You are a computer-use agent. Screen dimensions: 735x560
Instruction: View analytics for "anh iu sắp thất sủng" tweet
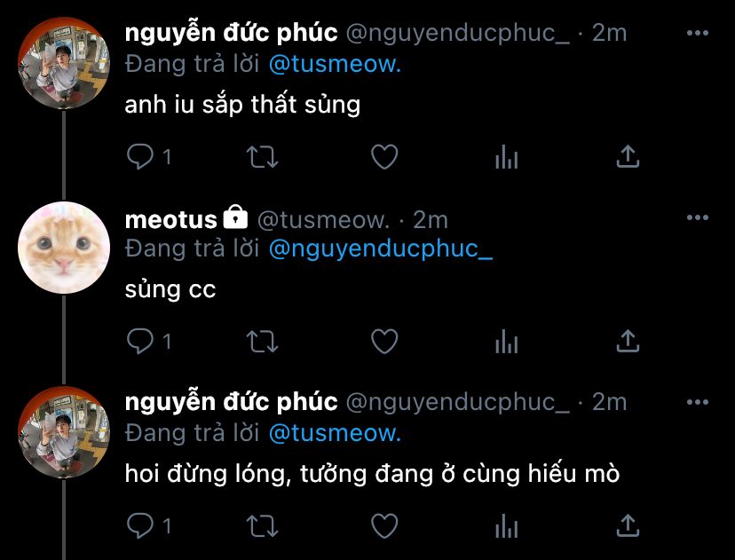[506, 158]
